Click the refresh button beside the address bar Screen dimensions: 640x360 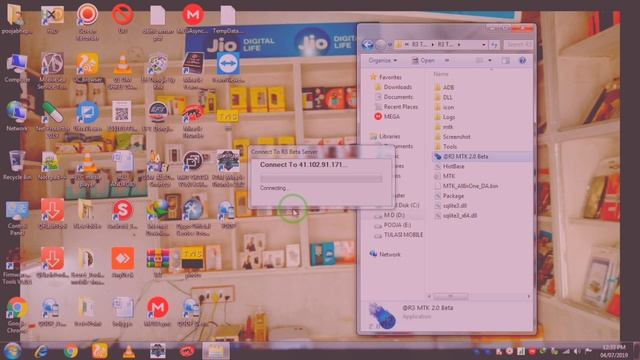[494, 44]
